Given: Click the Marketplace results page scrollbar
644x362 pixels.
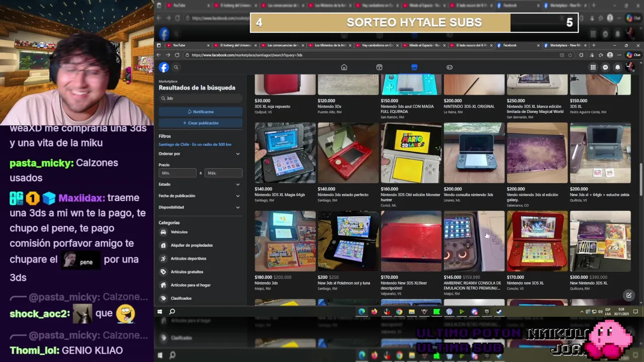Looking at the screenshot, I should click(641, 179).
